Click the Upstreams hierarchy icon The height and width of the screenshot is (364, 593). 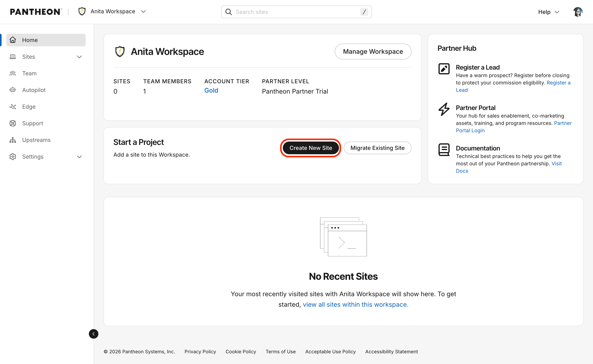13,140
